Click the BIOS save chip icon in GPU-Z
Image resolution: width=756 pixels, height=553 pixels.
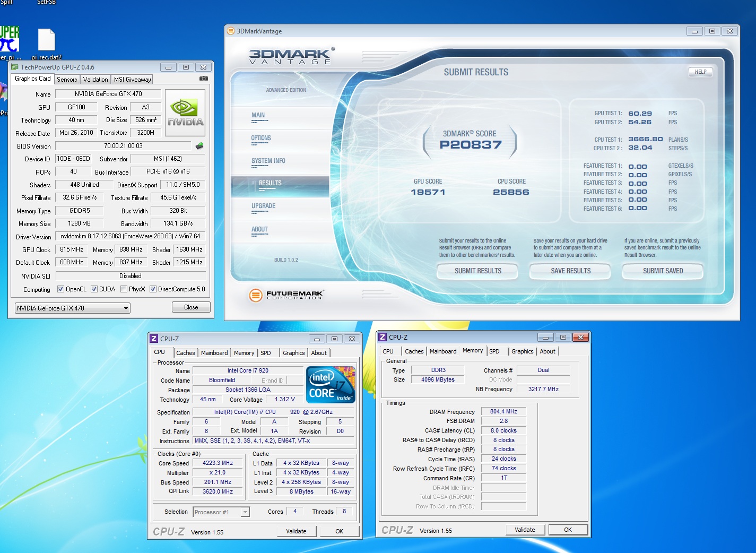199,146
